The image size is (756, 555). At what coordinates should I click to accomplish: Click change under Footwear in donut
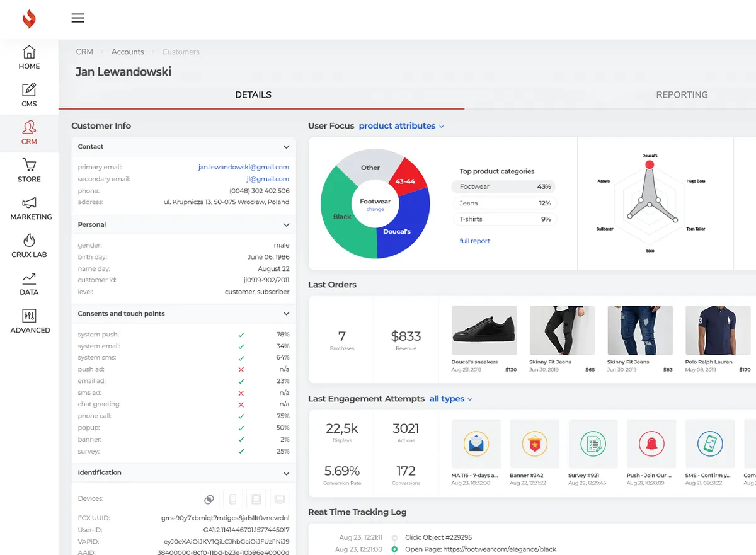point(375,209)
